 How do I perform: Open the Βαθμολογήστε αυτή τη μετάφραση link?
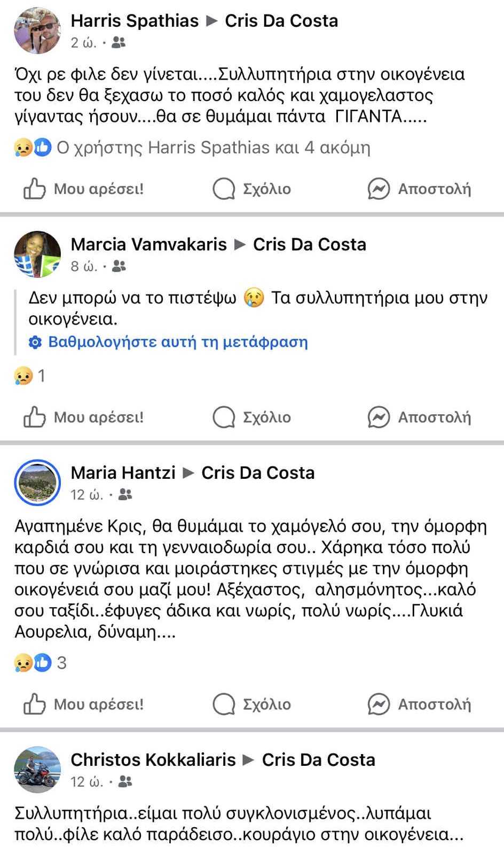pyautogui.click(x=178, y=342)
